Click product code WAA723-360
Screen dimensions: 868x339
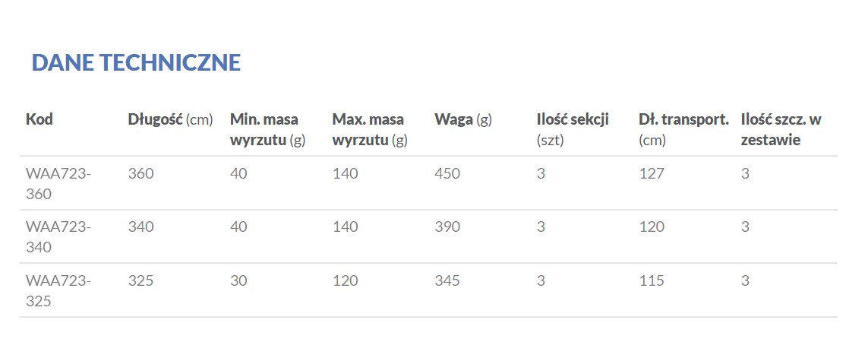coord(58,183)
